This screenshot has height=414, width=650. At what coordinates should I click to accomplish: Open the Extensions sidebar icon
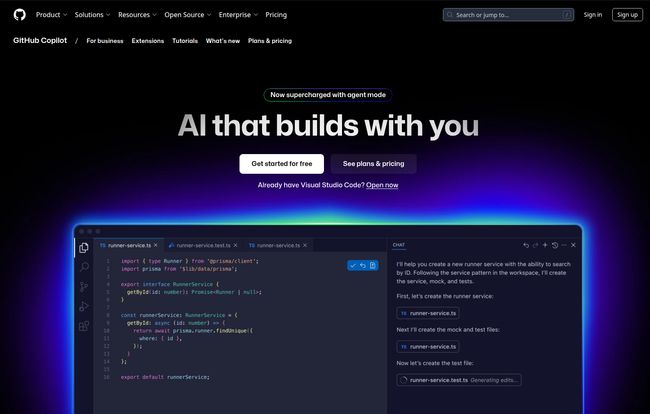(x=84, y=326)
